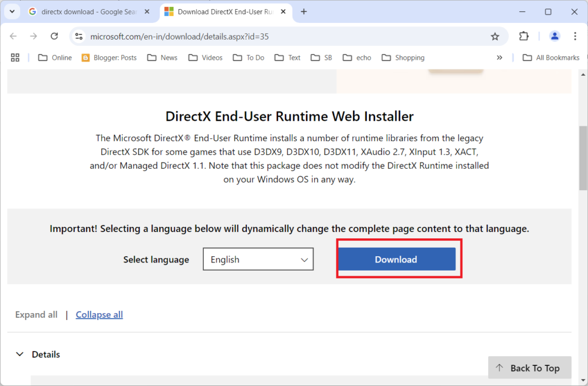View site information icon in address bar

[79, 36]
